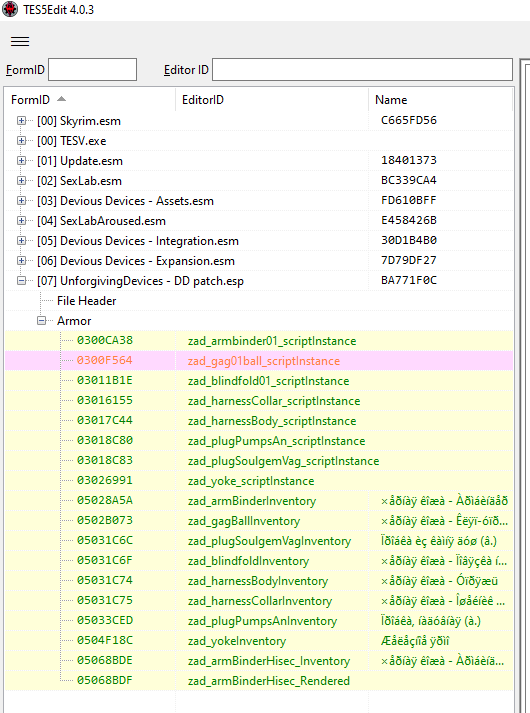Click zad_armBinderInventory editor ID

252,502
